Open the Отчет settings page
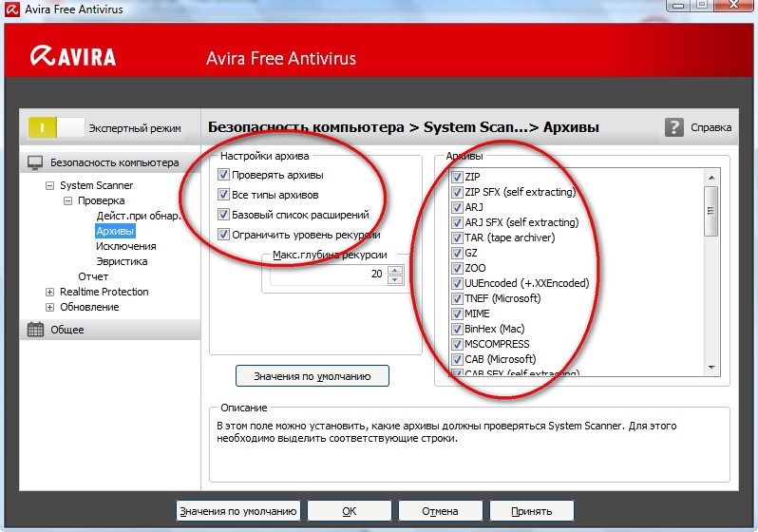The width and height of the screenshot is (758, 532). point(93,276)
